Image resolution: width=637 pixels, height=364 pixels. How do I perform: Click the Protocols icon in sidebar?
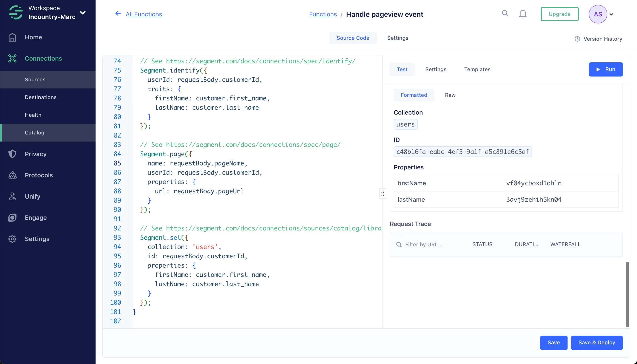pyautogui.click(x=12, y=175)
